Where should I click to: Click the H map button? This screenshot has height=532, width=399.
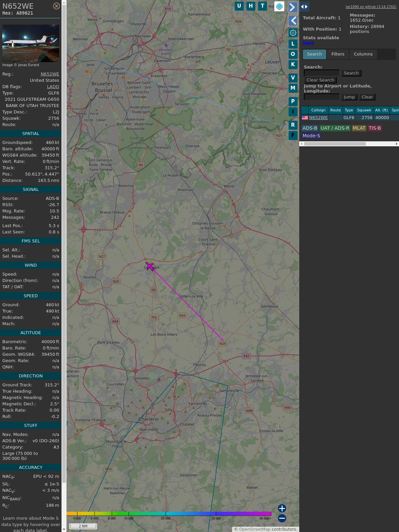coord(251,6)
